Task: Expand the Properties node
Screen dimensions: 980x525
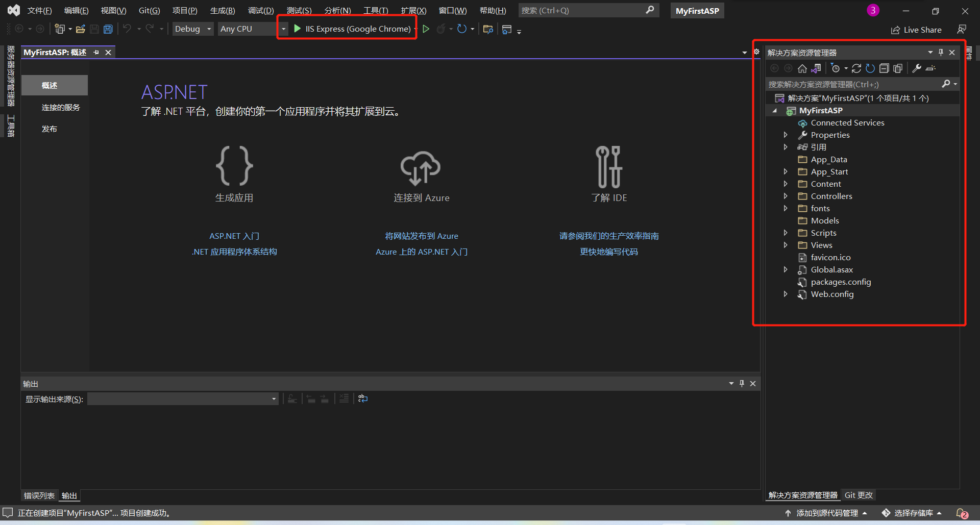Action: [786, 135]
